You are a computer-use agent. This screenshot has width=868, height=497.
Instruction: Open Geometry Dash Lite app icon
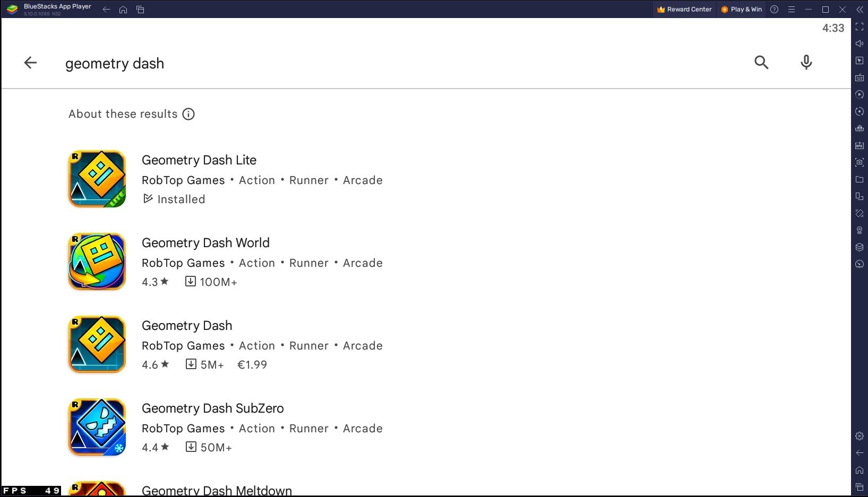coord(97,179)
